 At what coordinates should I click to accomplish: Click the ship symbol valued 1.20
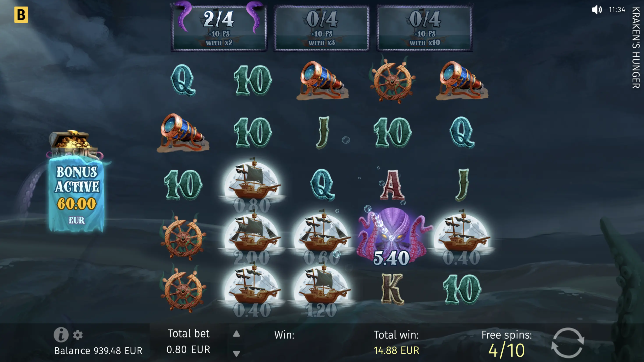(x=322, y=290)
